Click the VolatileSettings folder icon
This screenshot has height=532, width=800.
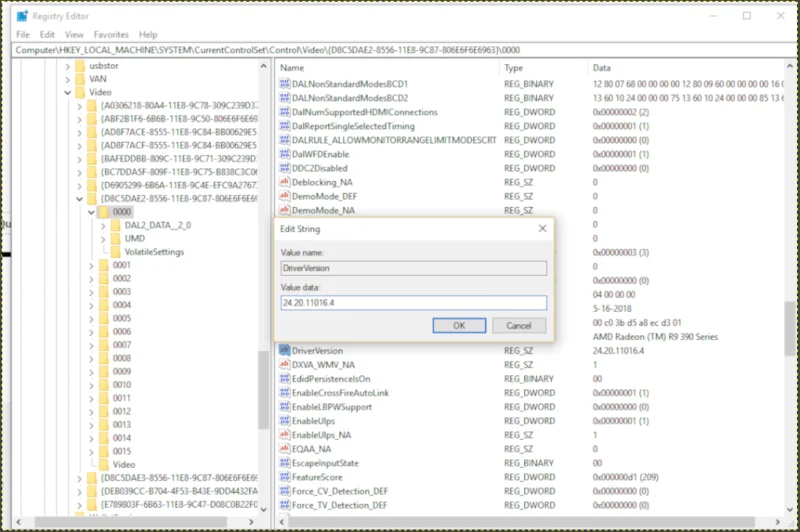click(x=115, y=251)
